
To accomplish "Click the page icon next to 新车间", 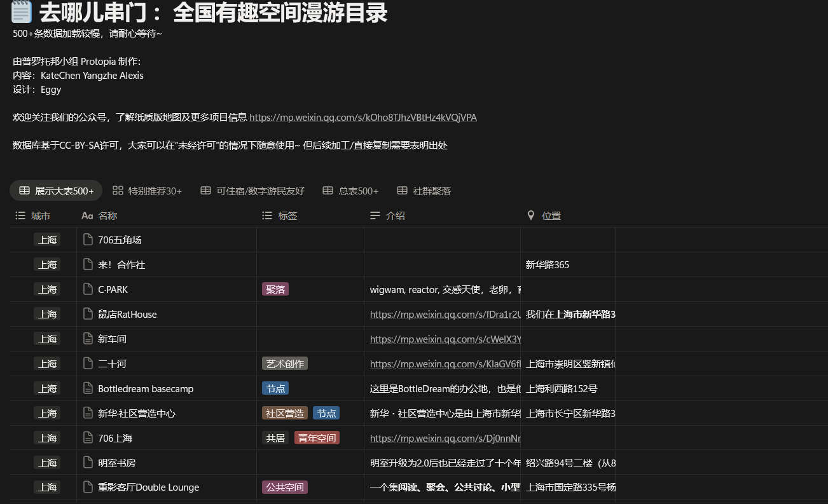I will (88, 339).
